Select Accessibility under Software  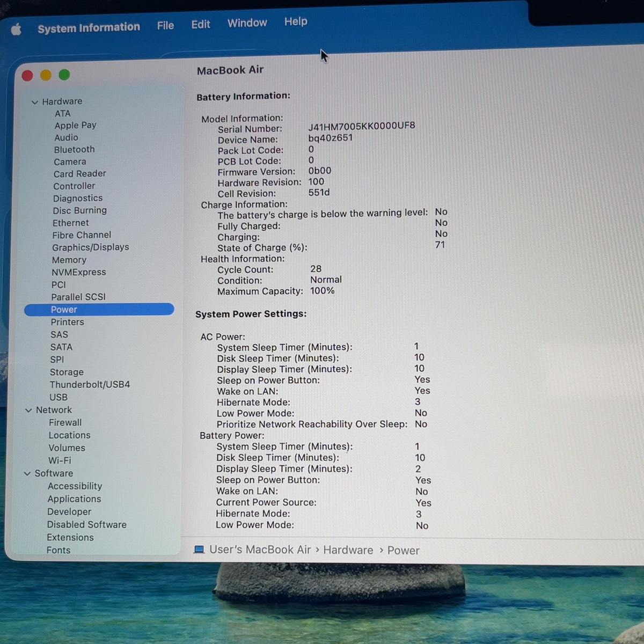(x=75, y=486)
